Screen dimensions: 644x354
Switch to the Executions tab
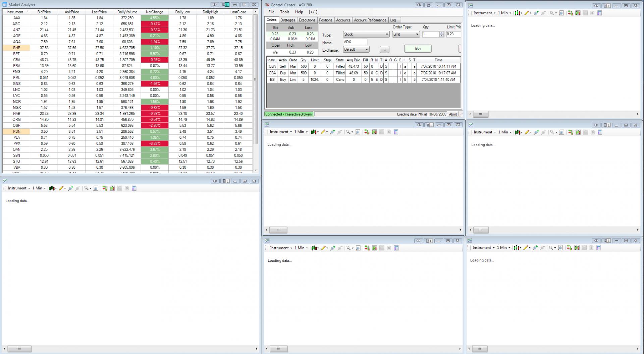pos(307,20)
